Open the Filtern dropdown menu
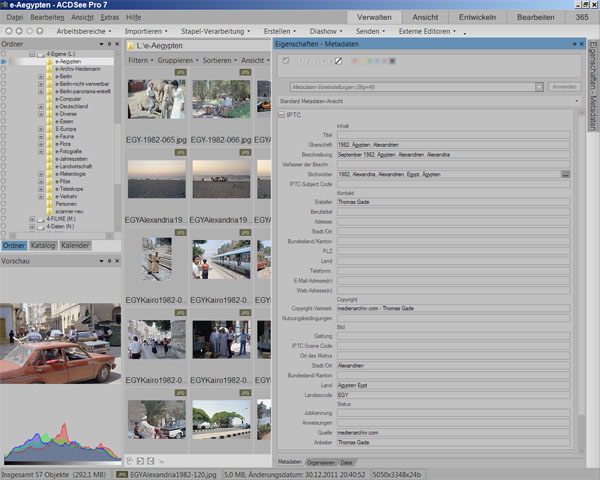The height and width of the screenshot is (480, 600). click(140, 60)
